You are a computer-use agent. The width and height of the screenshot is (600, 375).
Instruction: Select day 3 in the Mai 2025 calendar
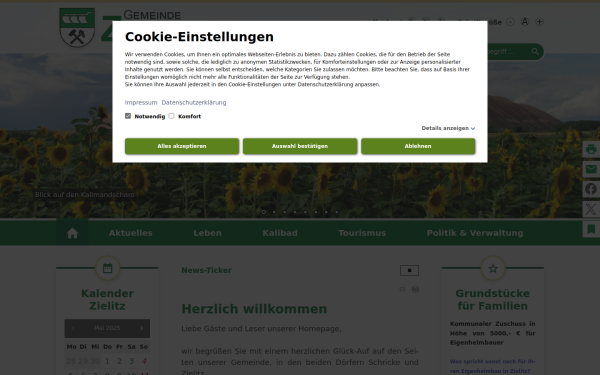pyautogui.click(x=131, y=361)
